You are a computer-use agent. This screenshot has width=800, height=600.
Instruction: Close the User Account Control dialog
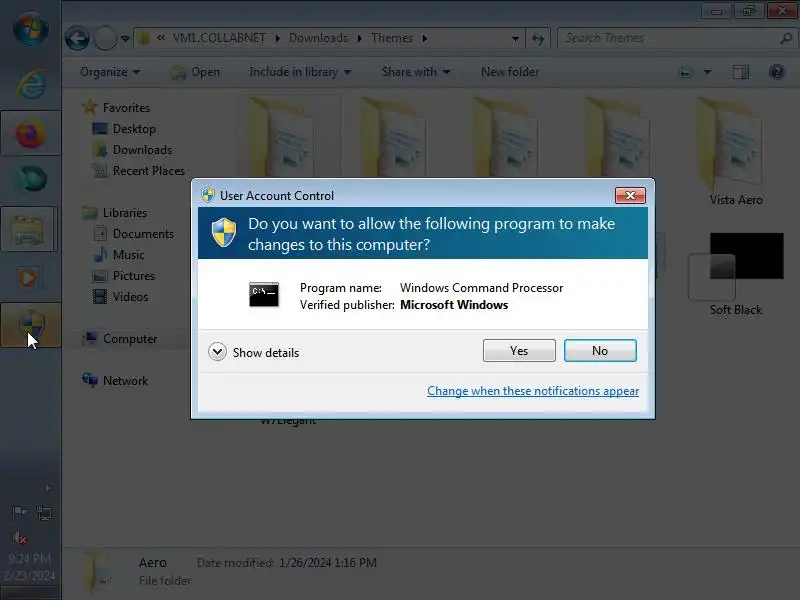630,195
